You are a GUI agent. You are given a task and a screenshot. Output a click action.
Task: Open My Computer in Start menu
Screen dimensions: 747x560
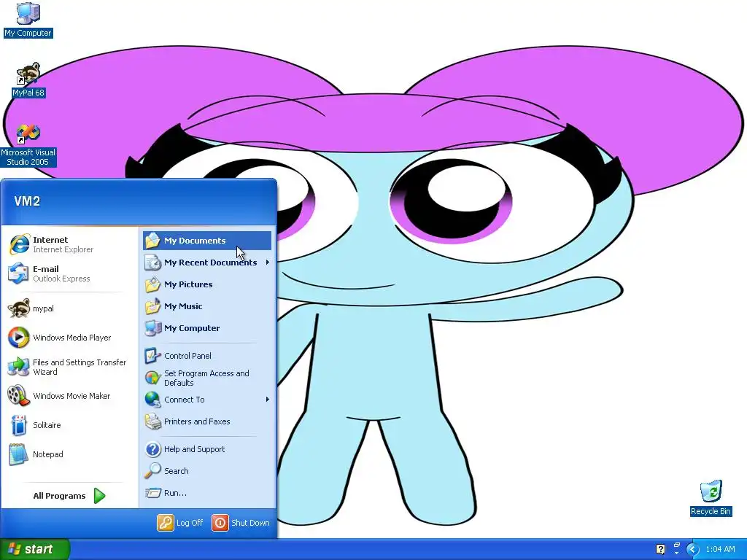(x=206, y=328)
